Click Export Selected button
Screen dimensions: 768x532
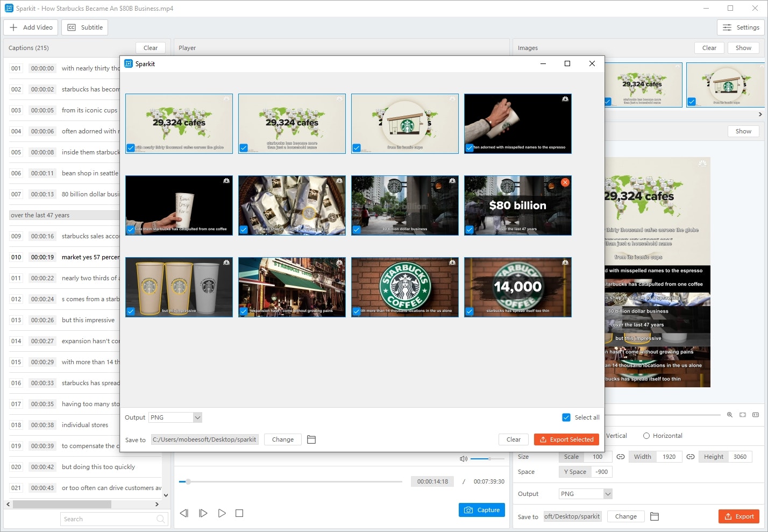(x=567, y=439)
